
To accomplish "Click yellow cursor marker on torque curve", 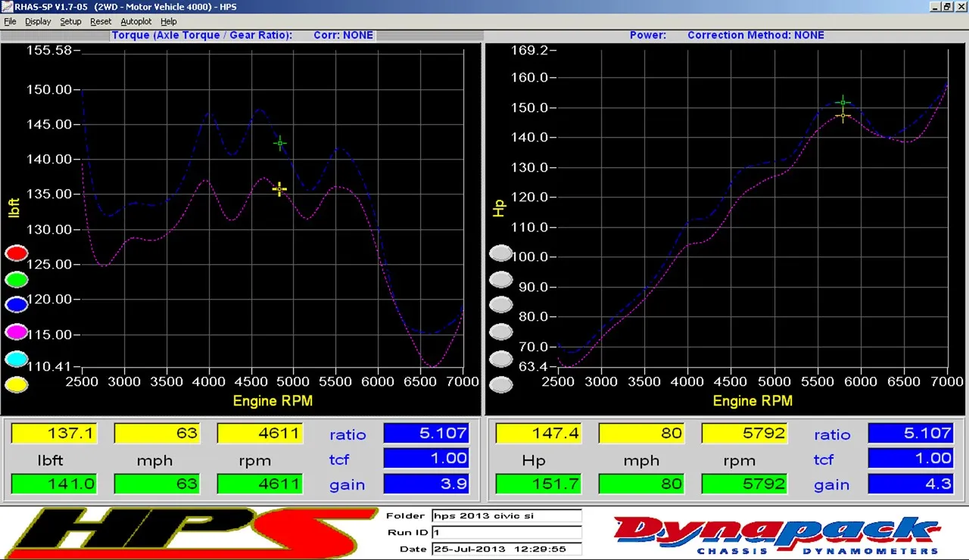I will (x=279, y=189).
